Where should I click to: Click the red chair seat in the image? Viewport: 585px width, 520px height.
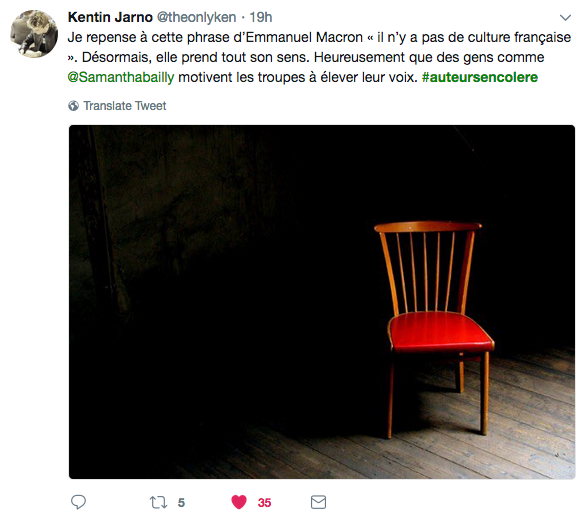[x=441, y=332]
